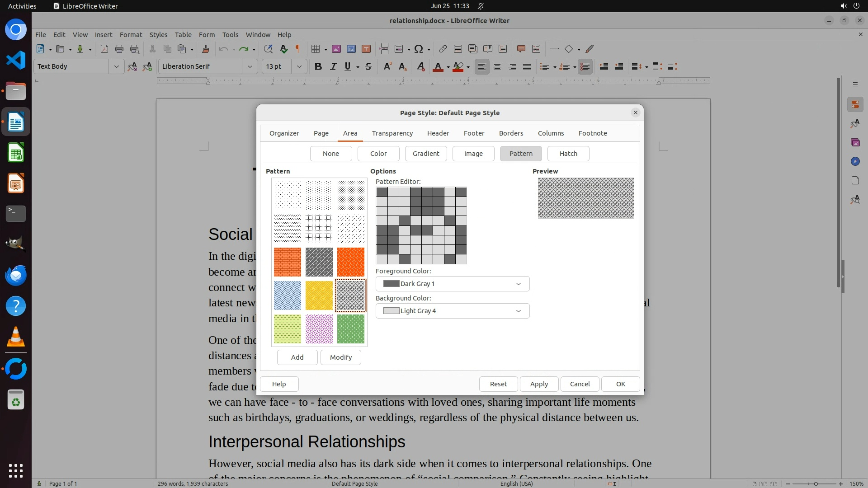Click the Italic formatting icon
The height and width of the screenshot is (488, 868).
click(x=333, y=66)
